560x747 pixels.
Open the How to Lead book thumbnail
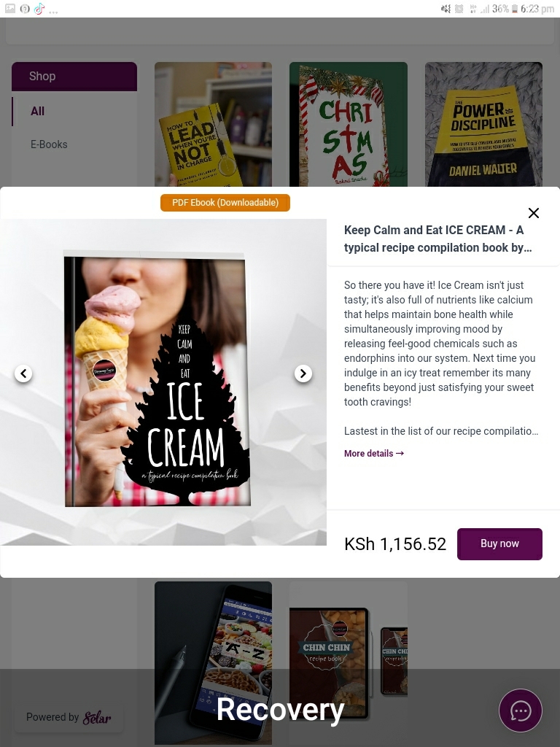(x=213, y=124)
